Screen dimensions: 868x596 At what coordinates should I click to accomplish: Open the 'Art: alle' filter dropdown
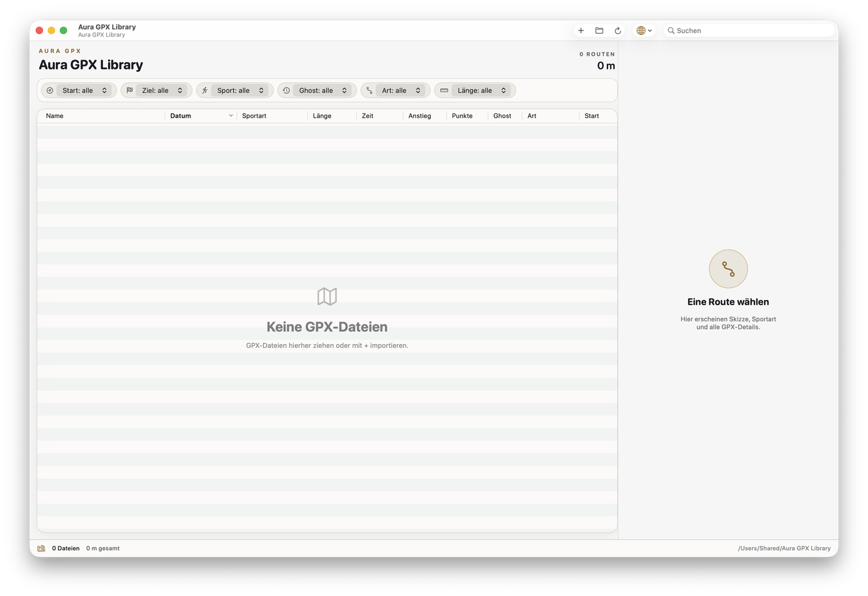tap(401, 91)
